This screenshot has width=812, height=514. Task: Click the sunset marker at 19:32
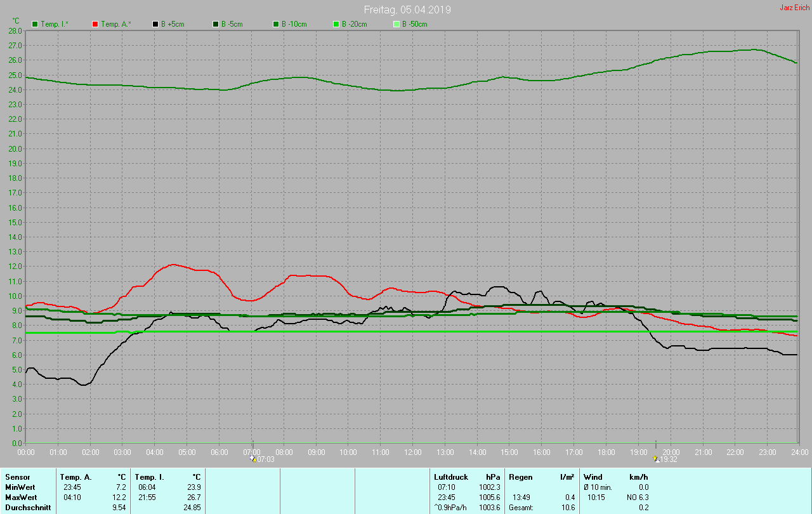click(x=655, y=458)
